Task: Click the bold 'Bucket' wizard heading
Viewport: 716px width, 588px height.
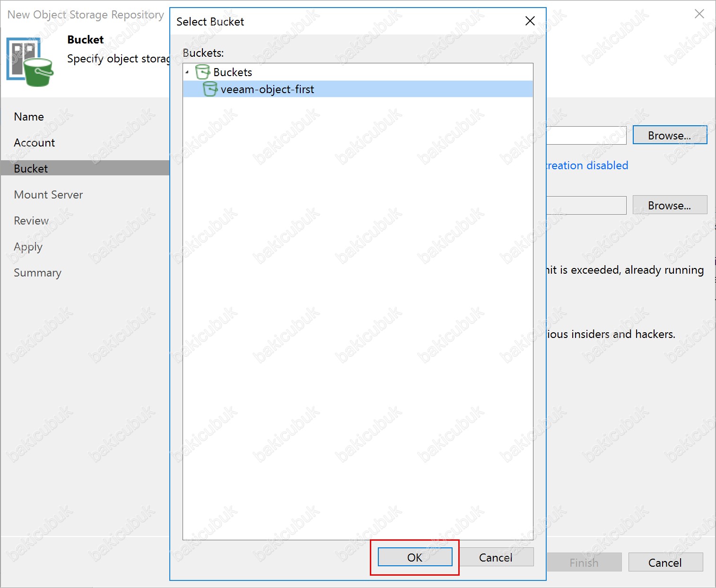Action: click(x=85, y=40)
